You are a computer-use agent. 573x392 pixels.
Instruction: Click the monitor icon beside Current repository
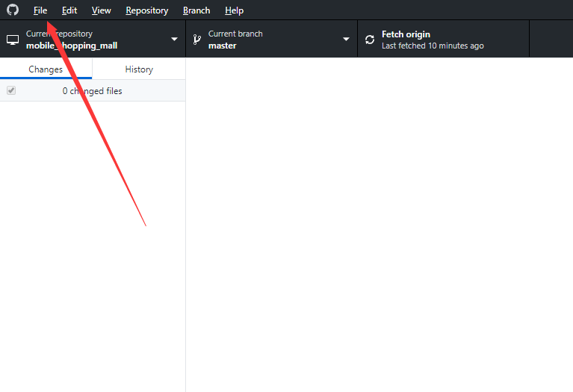coord(13,40)
